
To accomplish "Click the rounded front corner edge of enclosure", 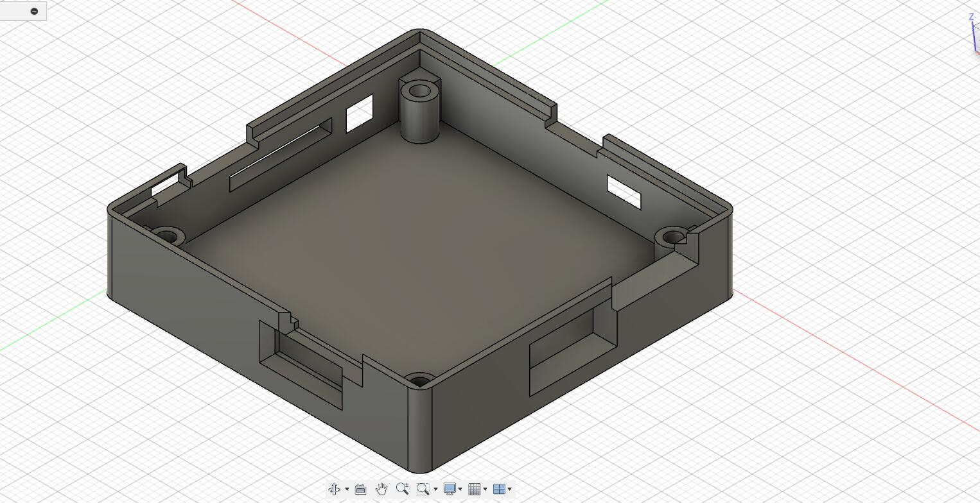I will [419, 430].
